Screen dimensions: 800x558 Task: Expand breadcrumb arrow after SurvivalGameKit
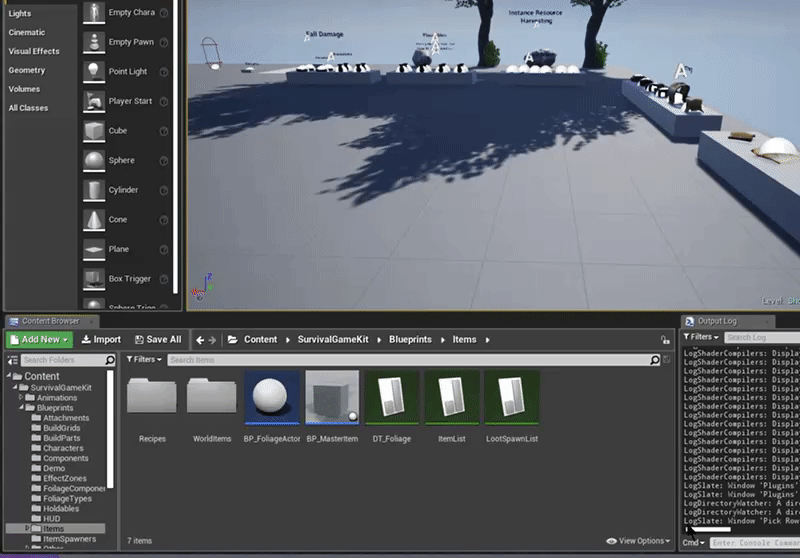379,340
